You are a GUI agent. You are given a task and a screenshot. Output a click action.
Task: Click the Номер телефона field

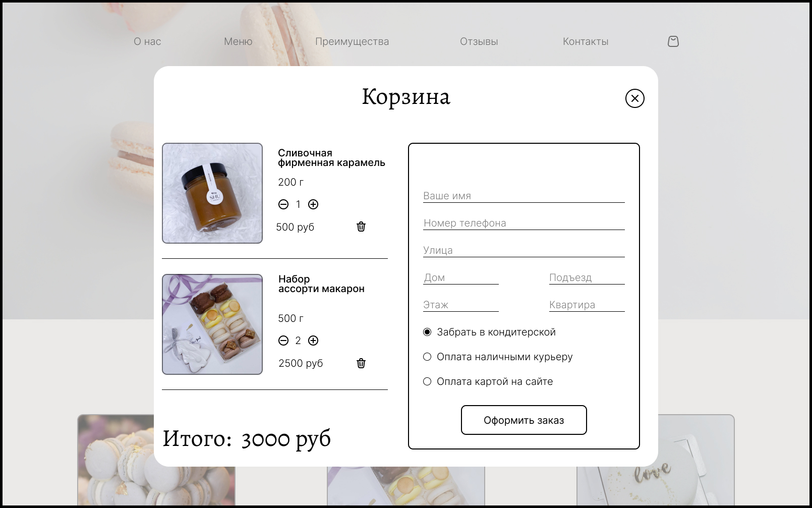524,223
